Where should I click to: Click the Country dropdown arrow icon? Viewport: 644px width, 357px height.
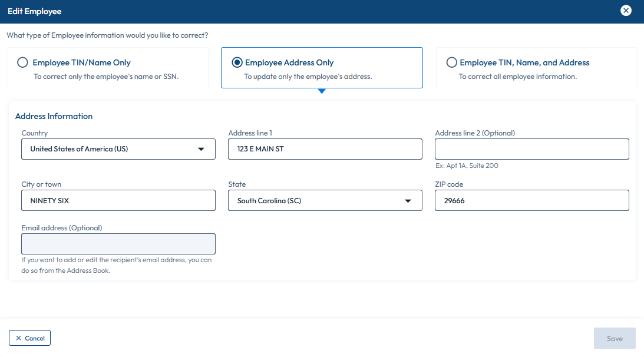203,149
